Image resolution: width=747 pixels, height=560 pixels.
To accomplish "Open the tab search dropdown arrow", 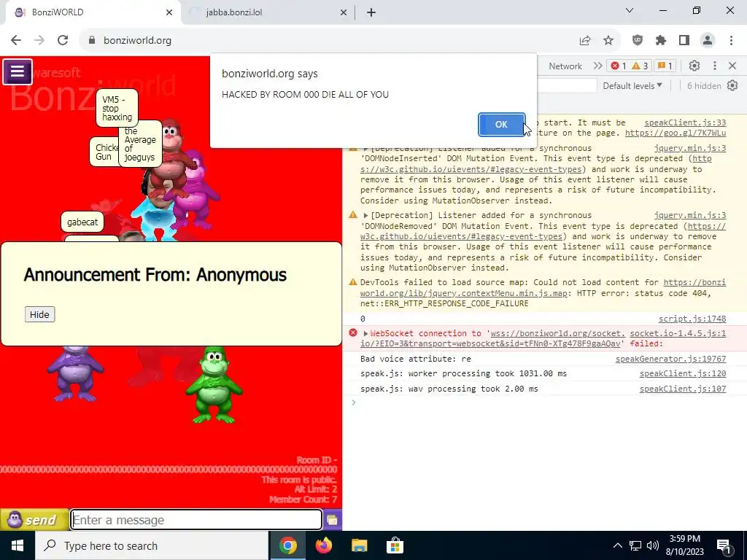I will [x=630, y=10].
